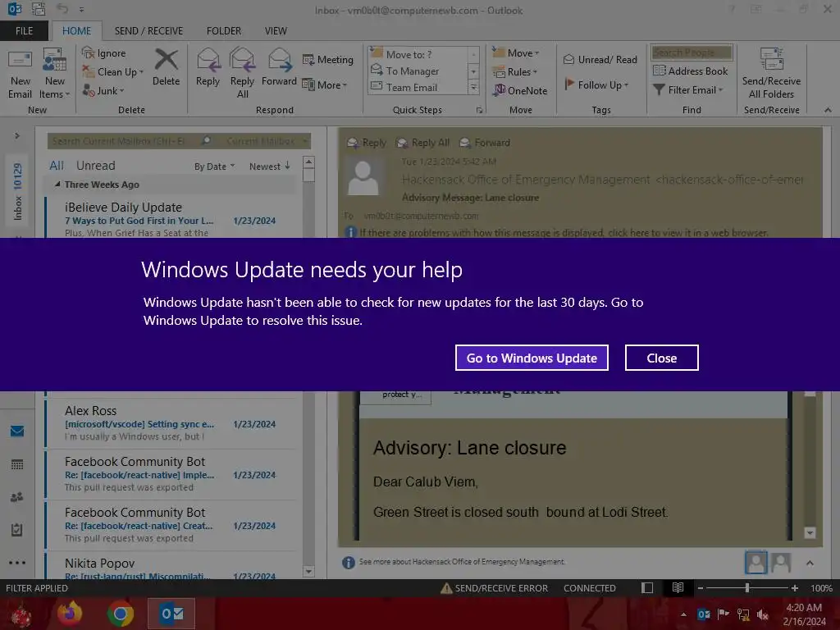Open iBelieve Daily Update email

[171, 219]
